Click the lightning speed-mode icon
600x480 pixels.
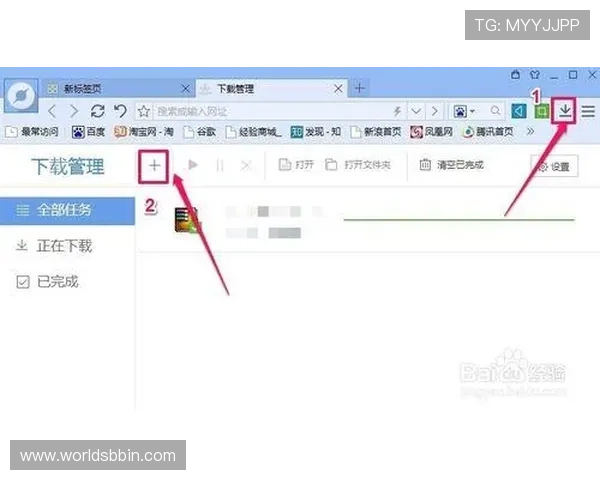pyautogui.click(x=398, y=111)
